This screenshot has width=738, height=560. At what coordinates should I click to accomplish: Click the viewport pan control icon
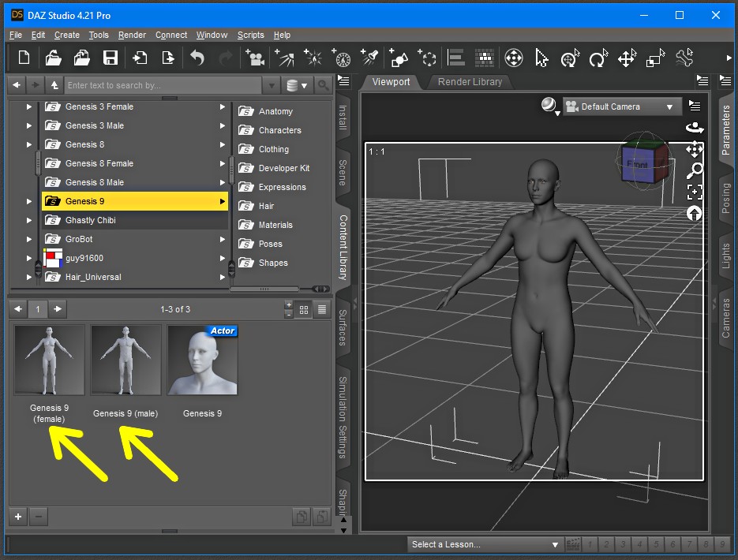click(x=695, y=150)
